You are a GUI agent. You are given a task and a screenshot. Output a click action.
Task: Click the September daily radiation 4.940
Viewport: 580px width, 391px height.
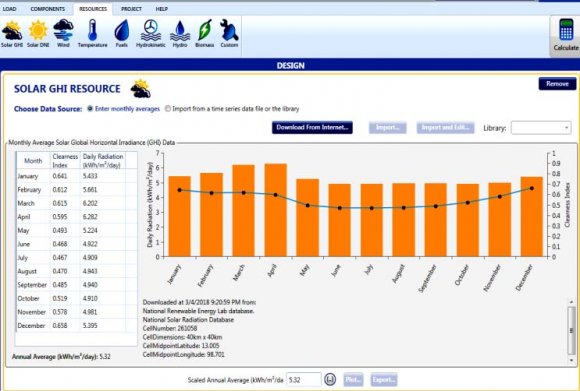(x=90, y=285)
